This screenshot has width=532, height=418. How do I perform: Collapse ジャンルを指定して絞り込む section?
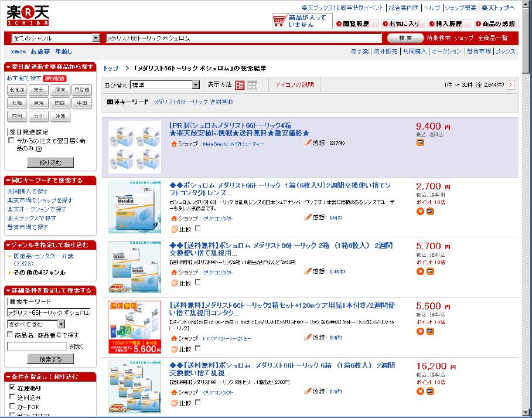point(50,245)
